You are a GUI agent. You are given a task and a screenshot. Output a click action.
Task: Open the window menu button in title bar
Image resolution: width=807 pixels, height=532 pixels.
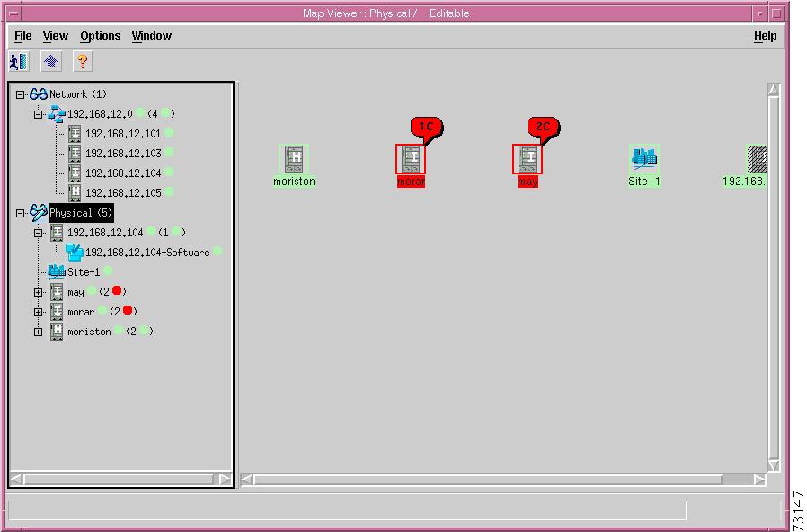(x=13, y=13)
